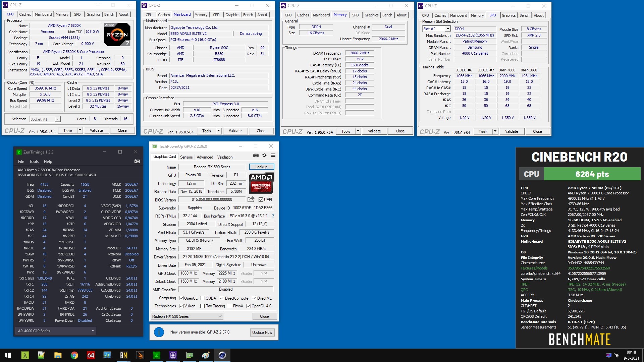Open the green lambda app in taskbar
Viewport: 644px width, 362px height.
point(25,355)
